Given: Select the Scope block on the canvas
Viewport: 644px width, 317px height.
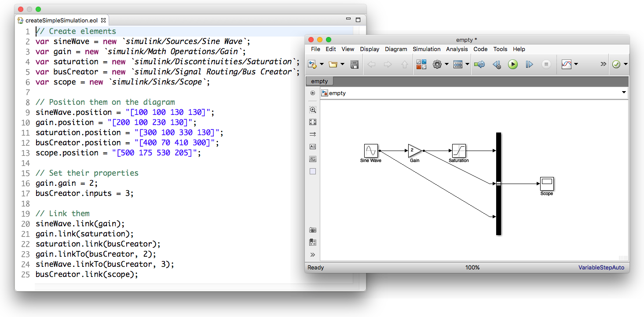Looking at the screenshot, I should (x=547, y=184).
